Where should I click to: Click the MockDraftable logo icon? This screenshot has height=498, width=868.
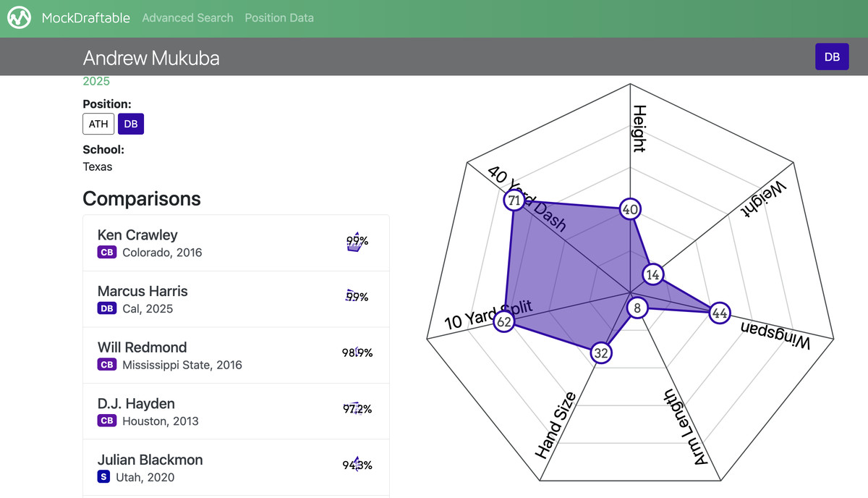point(20,18)
